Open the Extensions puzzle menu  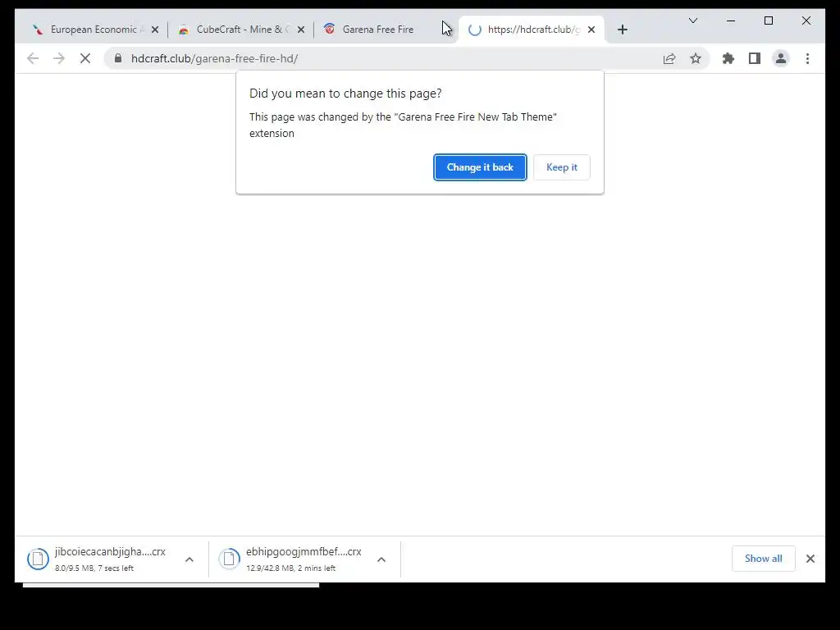click(728, 58)
